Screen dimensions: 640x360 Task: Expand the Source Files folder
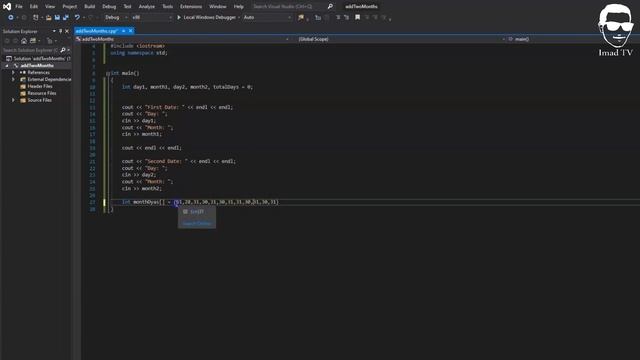(x=13, y=100)
